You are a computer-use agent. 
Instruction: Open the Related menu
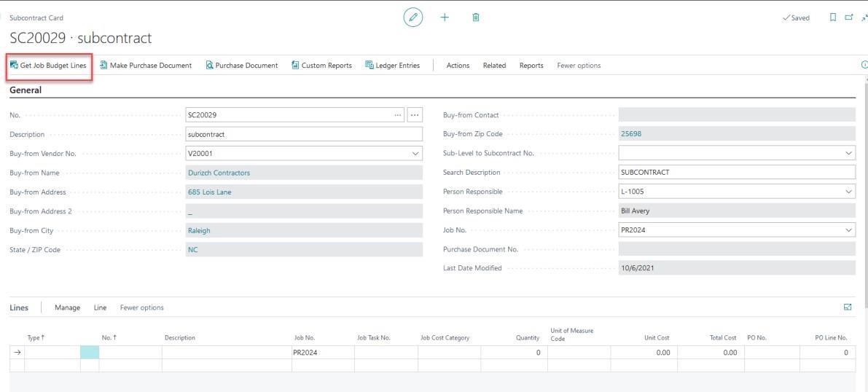pyautogui.click(x=494, y=66)
